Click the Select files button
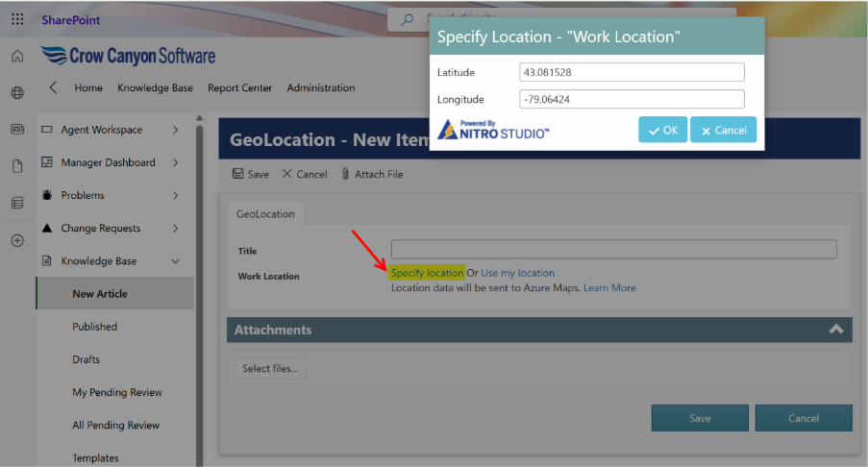This screenshot has width=868, height=467. point(270,368)
